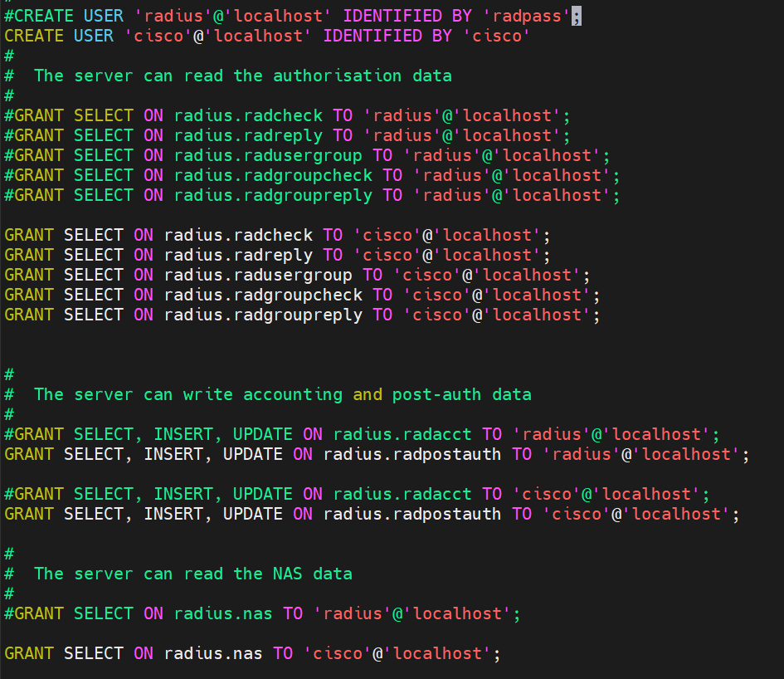Click radius.radgroupreply in the commented radius grant
784x679 pixels.
tap(273, 195)
